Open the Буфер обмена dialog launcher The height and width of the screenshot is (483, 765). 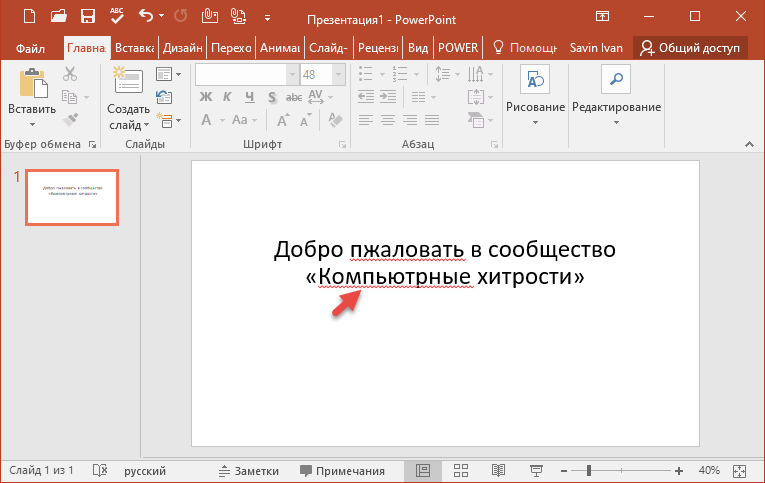point(92,144)
